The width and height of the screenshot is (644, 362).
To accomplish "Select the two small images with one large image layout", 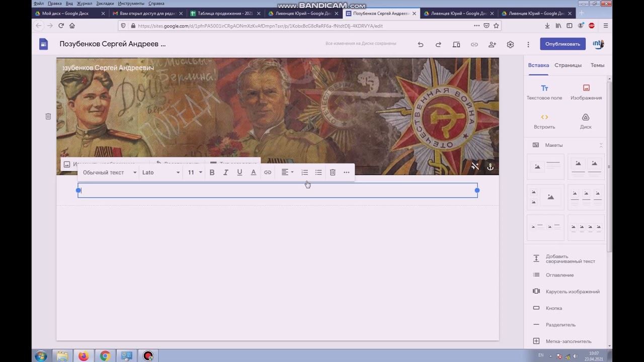I will [x=545, y=197].
